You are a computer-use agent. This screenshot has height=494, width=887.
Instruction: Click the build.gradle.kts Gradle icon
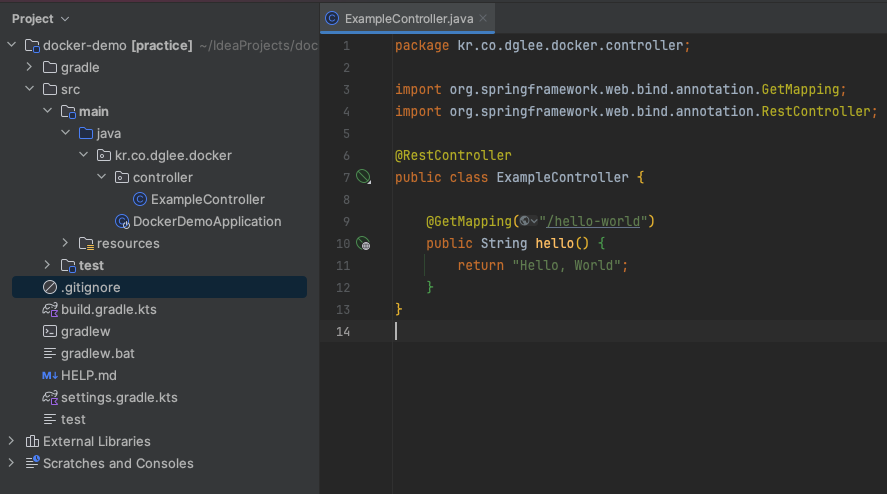pos(50,310)
